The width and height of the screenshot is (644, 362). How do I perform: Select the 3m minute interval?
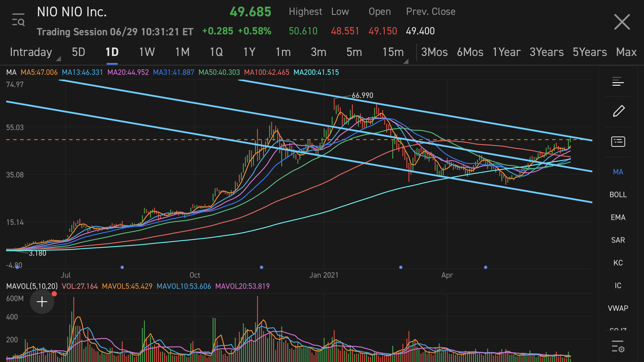click(318, 52)
